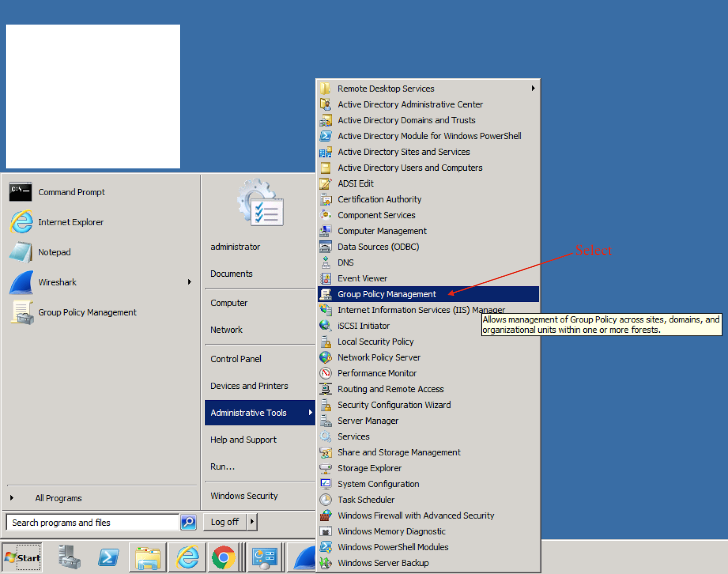Click the Computer Management icon

(326, 231)
